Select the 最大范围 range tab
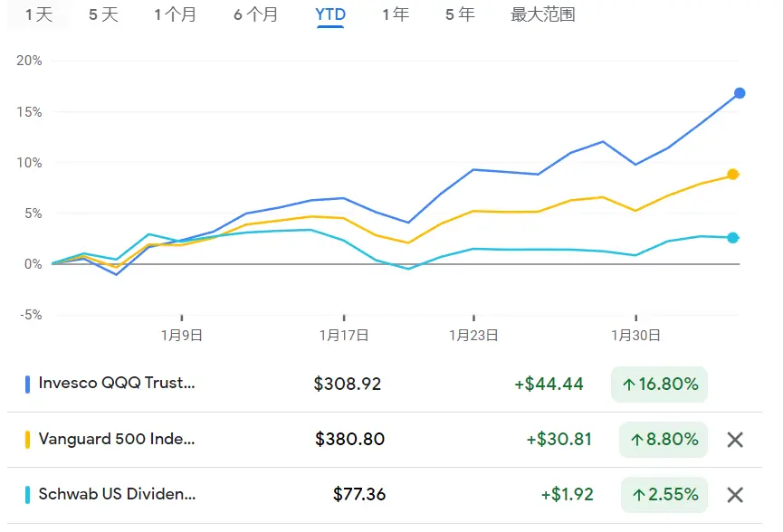The height and width of the screenshot is (532, 783). point(543,14)
